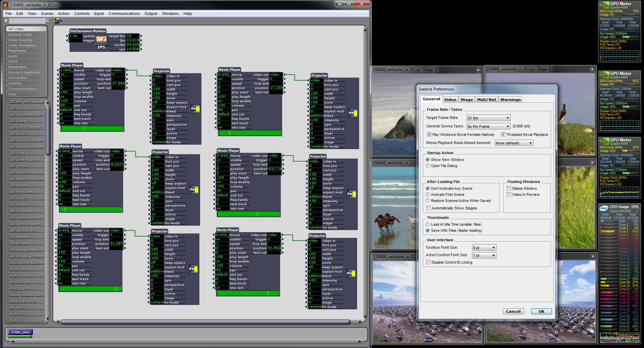
Task: Enable the Status Window checkbox
Action: click(509, 188)
